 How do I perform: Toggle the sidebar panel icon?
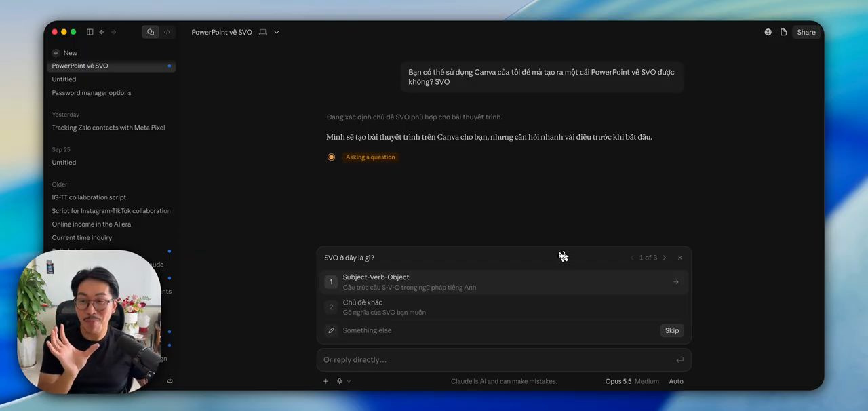pos(90,32)
